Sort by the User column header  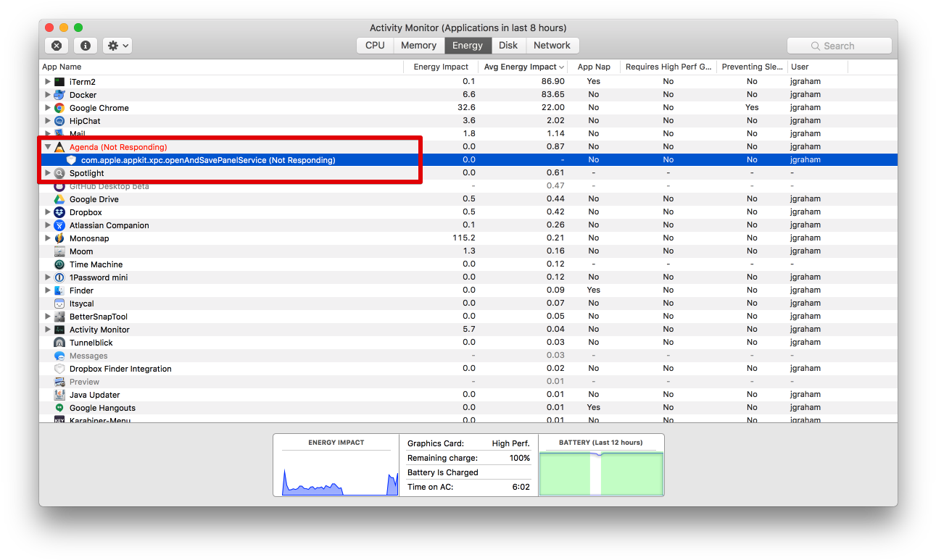[817, 67]
